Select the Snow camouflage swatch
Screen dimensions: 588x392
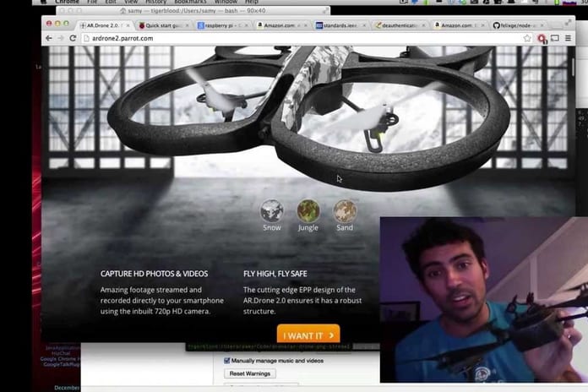272,211
